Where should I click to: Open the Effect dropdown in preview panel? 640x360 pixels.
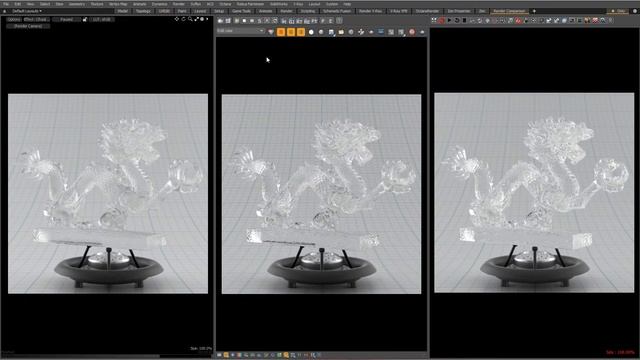pos(36,19)
